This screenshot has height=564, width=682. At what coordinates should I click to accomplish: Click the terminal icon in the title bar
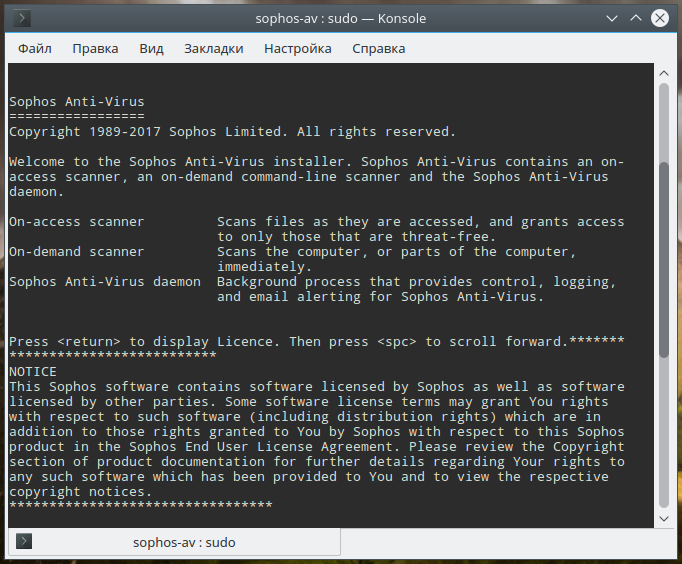coord(22,19)
